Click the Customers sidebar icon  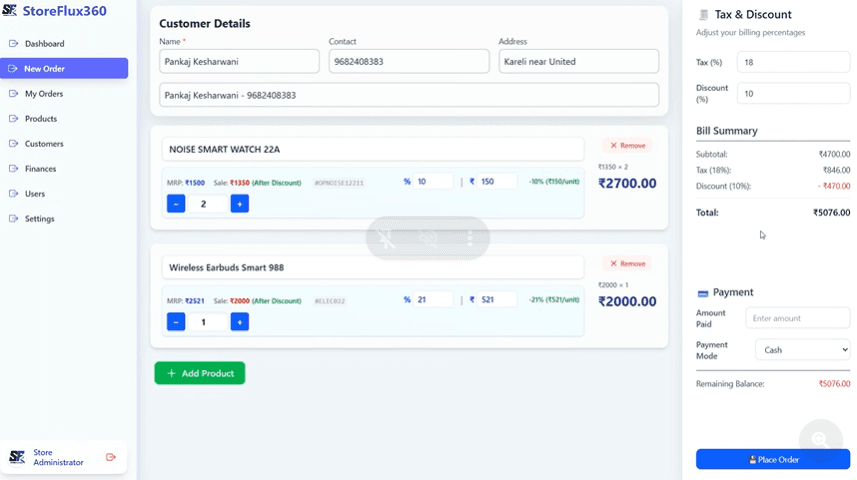pyautogui.click(x=14, y=144)
